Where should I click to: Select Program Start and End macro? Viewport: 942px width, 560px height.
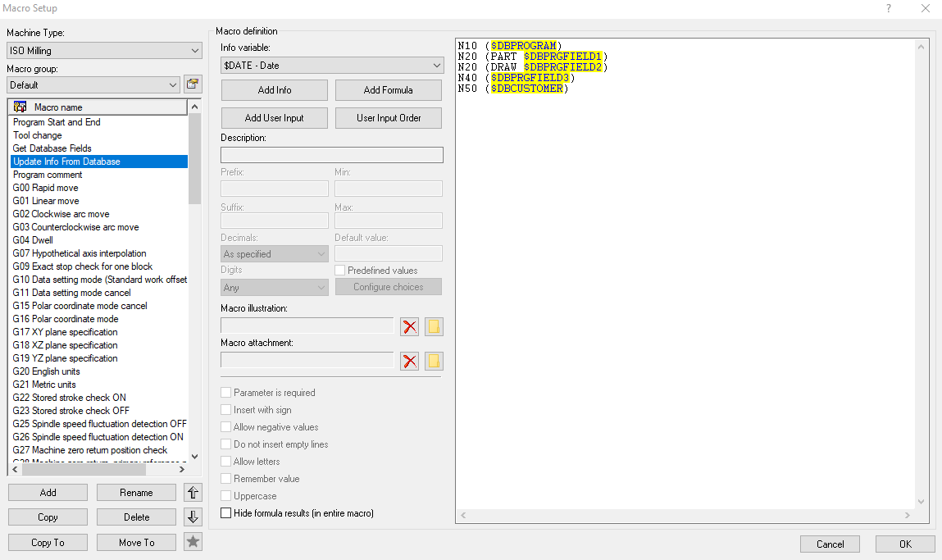[x=99, y=122]
